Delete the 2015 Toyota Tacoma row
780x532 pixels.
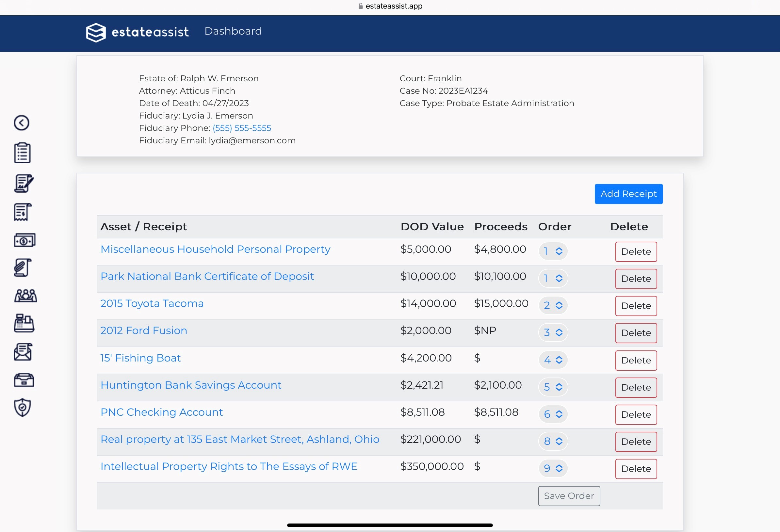click(x=636, y=306)
